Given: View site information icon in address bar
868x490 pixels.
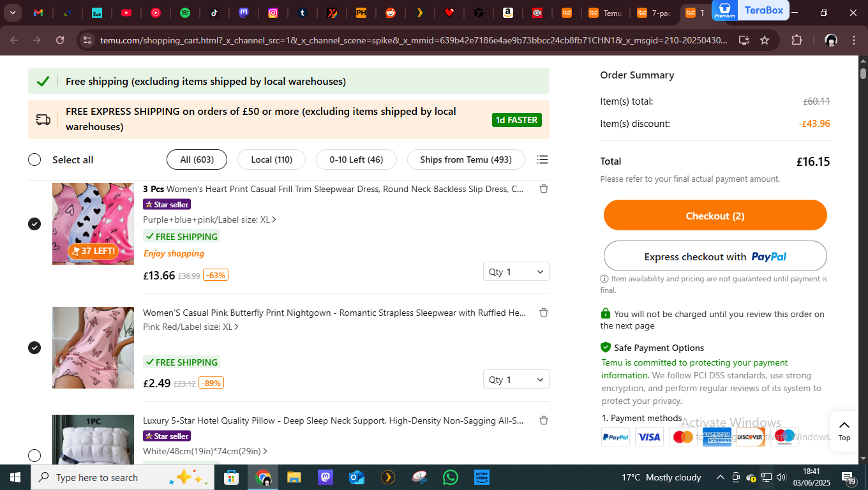Looking at the screenshot, I should [x=87, y=40].
